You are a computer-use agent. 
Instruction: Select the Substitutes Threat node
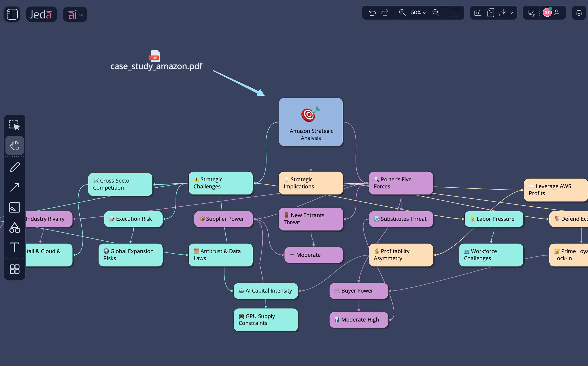coord(401,219)
